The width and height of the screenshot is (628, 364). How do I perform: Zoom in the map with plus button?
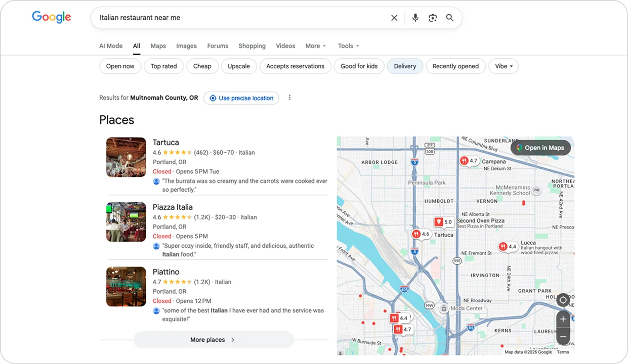(x=563, y=319)
